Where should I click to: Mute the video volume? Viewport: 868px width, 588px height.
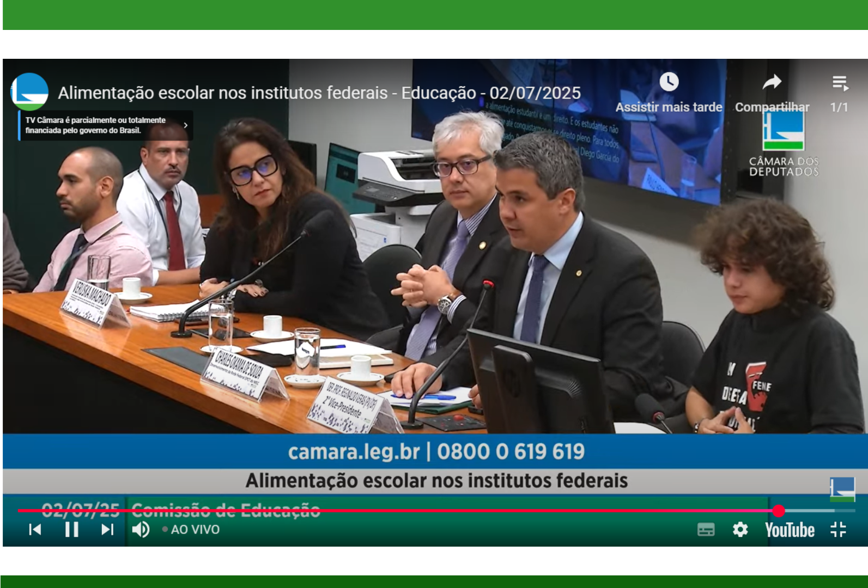(x=141, y=529)
